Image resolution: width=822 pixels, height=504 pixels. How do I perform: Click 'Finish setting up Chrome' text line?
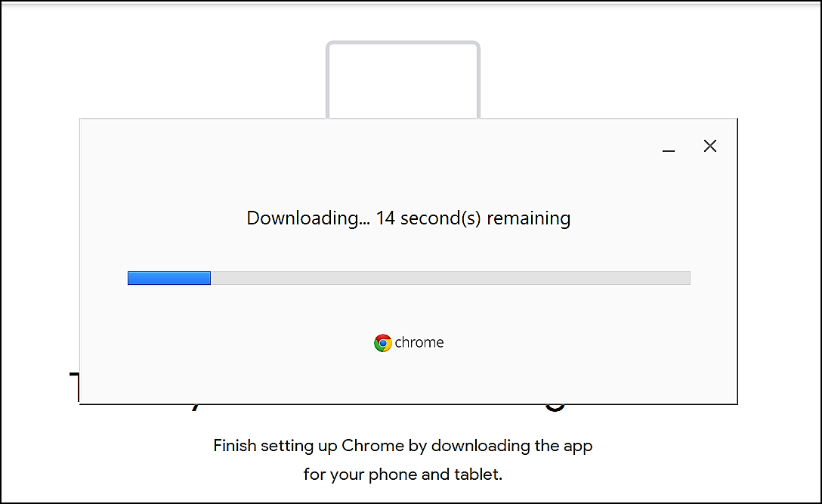click(x=403, y=446)
